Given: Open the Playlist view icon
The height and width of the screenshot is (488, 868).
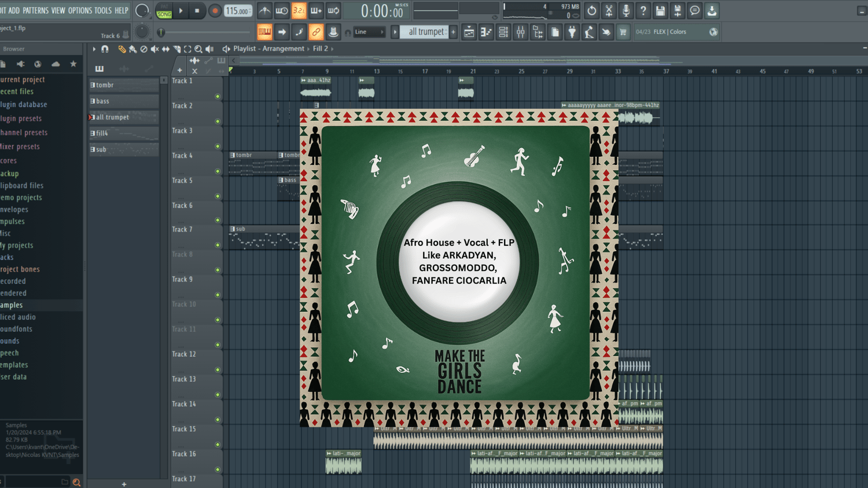Looking at the screenshot, I should [x=469, y=32].
